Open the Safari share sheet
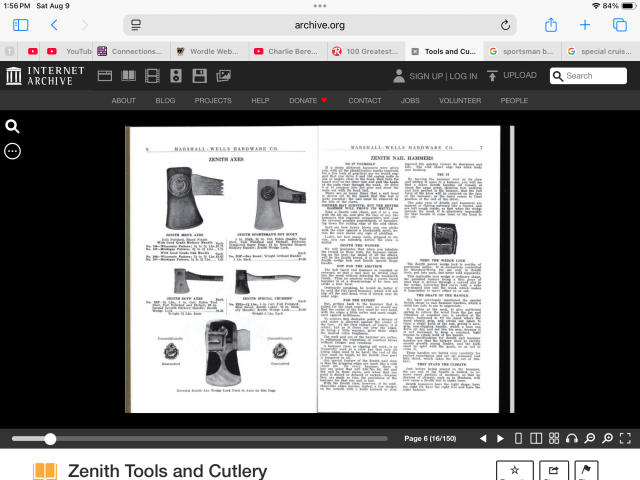Viewport: 640px width, 480px height. (551, 25)
